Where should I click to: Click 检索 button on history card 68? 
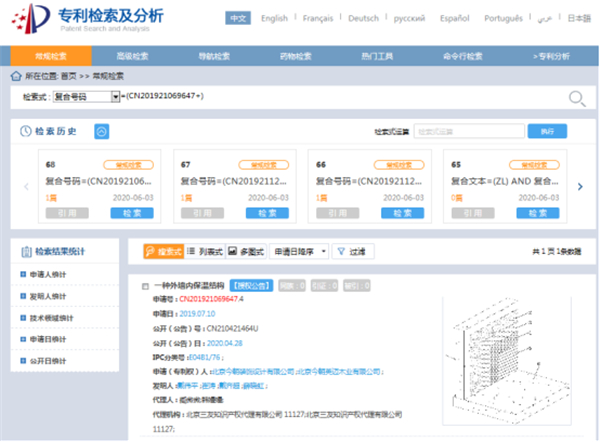[x=132, y=213]
